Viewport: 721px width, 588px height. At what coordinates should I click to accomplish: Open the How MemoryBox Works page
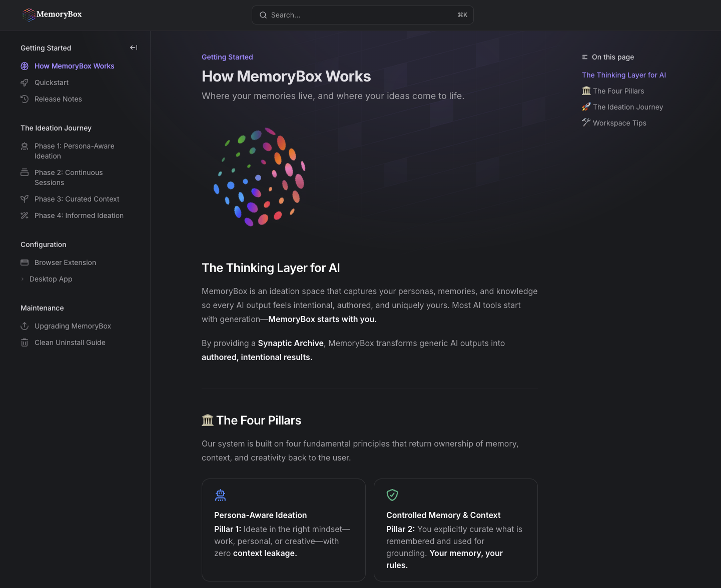[74, 66]
